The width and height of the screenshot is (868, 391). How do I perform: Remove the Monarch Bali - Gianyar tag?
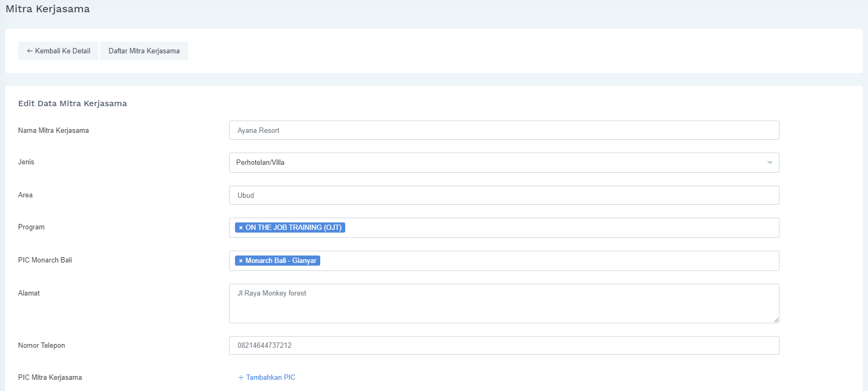point(241,261)
